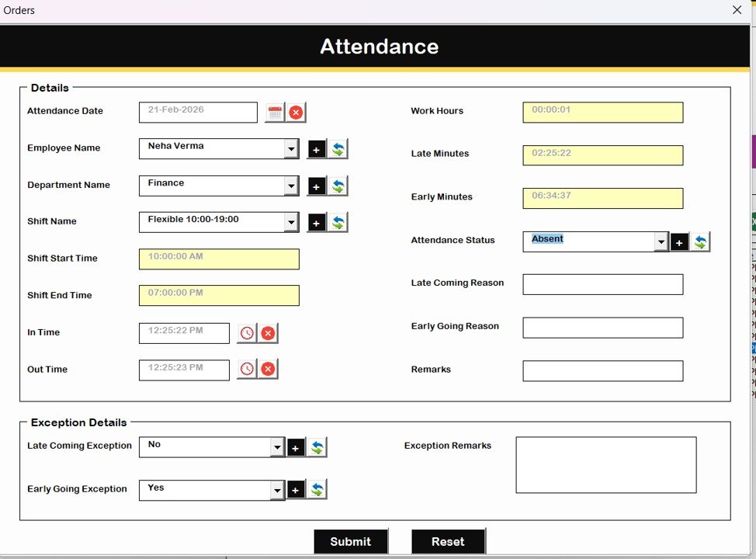The width and height of the screenshot is (756, 559).
Task: Expand the Shift Name dropdown list
Action: [x=291, y=222]
